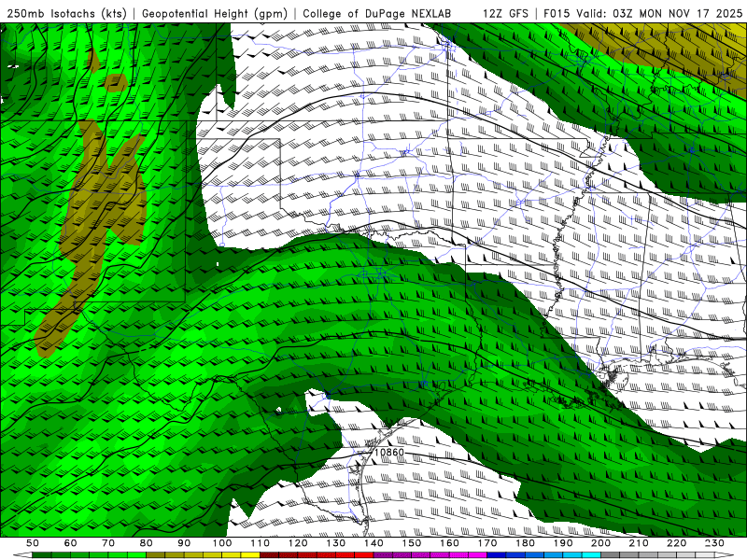The height and width of the screenshot is (560, 747).
Task: Click the '140' legend label
Action: 373,543
